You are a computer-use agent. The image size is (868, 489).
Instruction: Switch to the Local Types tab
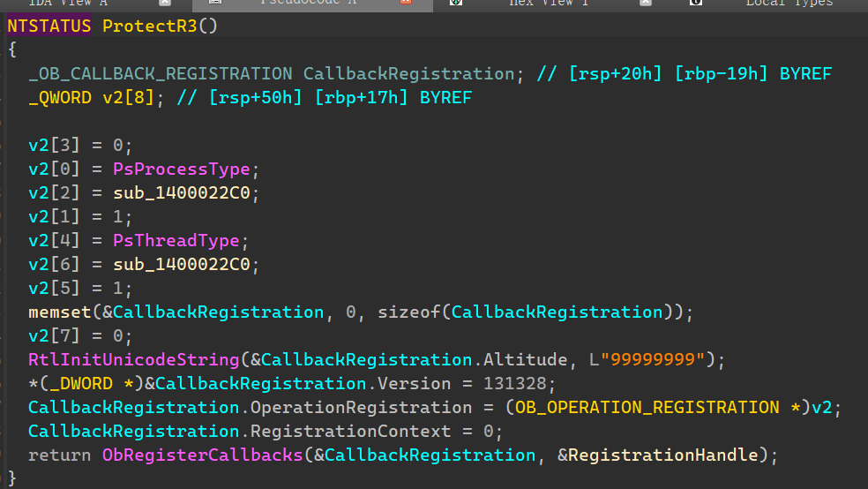click(x=789, y=3)
